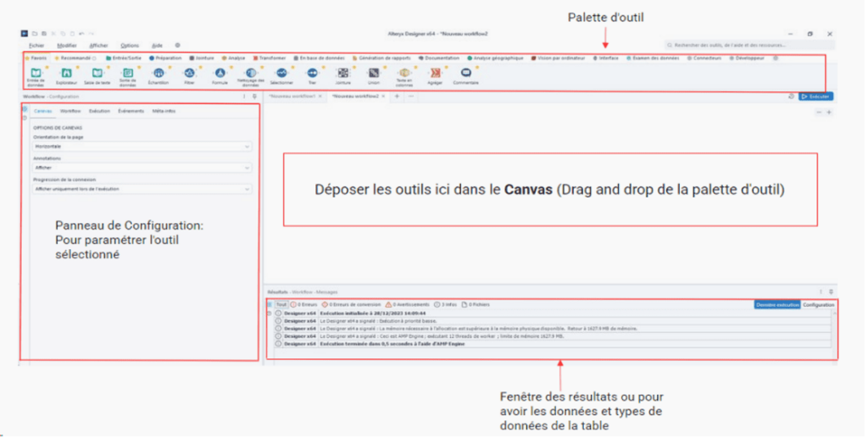
Task: Zoom in canvas with plus button
Action: 829,113
